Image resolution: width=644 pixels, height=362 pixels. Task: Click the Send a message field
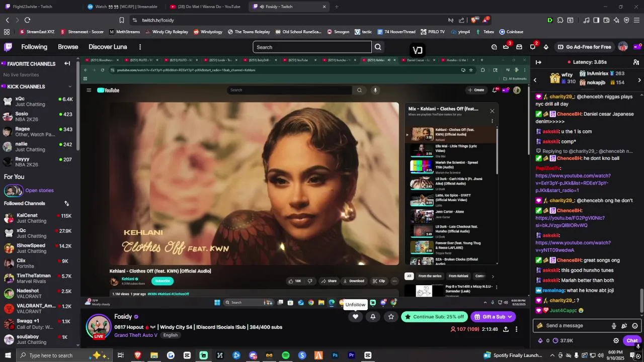tap(575, 326)
